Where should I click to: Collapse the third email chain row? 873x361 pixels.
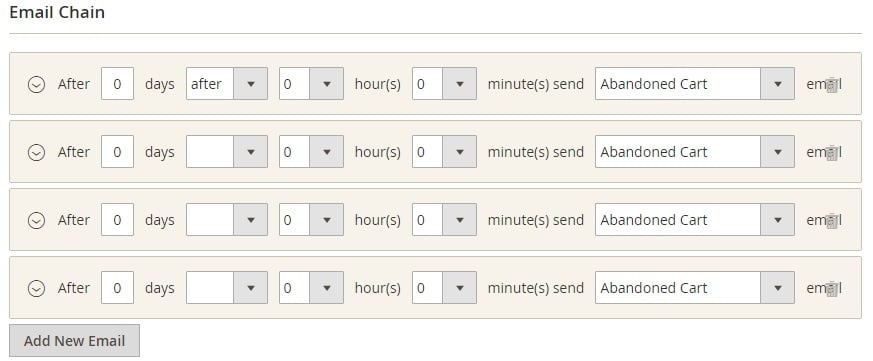click(x=36, y=220)
